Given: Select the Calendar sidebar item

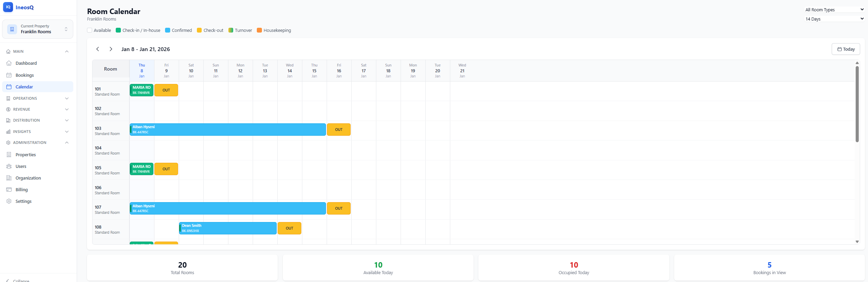Looking at the screenshot, I should tap(38, 87).
